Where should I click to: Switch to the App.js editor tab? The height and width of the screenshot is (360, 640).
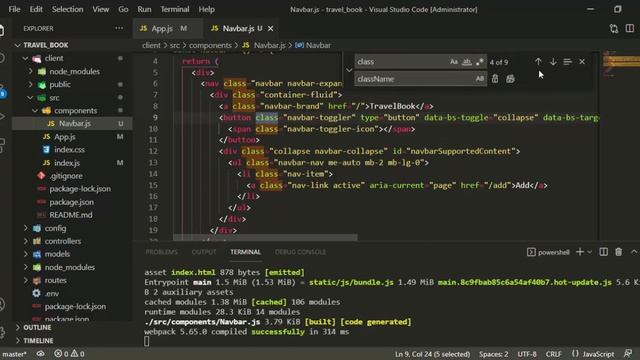click(x=167, y=29)
